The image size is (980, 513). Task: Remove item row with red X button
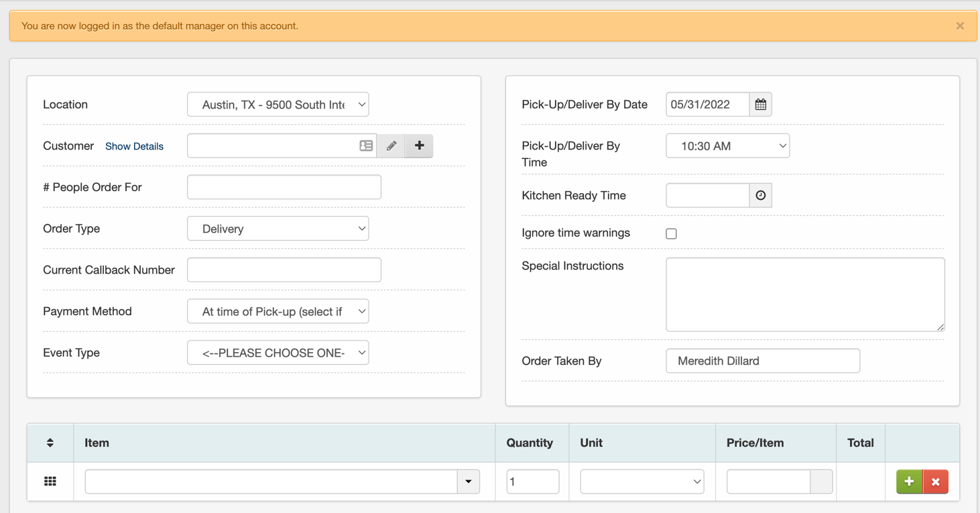click(936, 481)
